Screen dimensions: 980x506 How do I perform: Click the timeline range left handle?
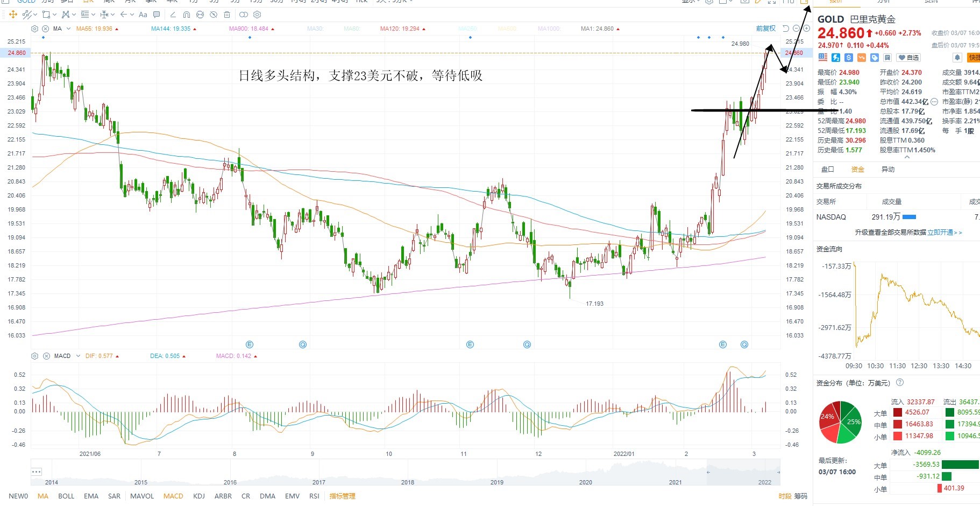708,472
